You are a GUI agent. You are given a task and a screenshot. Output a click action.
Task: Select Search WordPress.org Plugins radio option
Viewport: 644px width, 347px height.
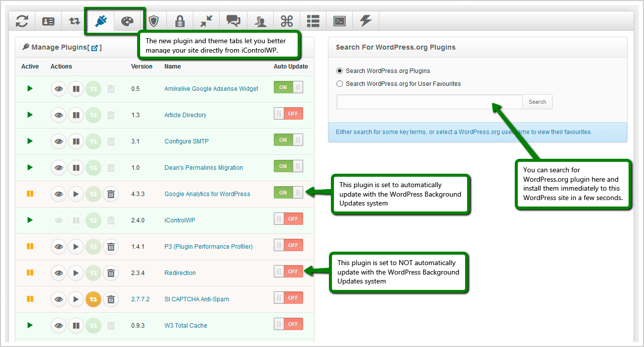[340, 71]
